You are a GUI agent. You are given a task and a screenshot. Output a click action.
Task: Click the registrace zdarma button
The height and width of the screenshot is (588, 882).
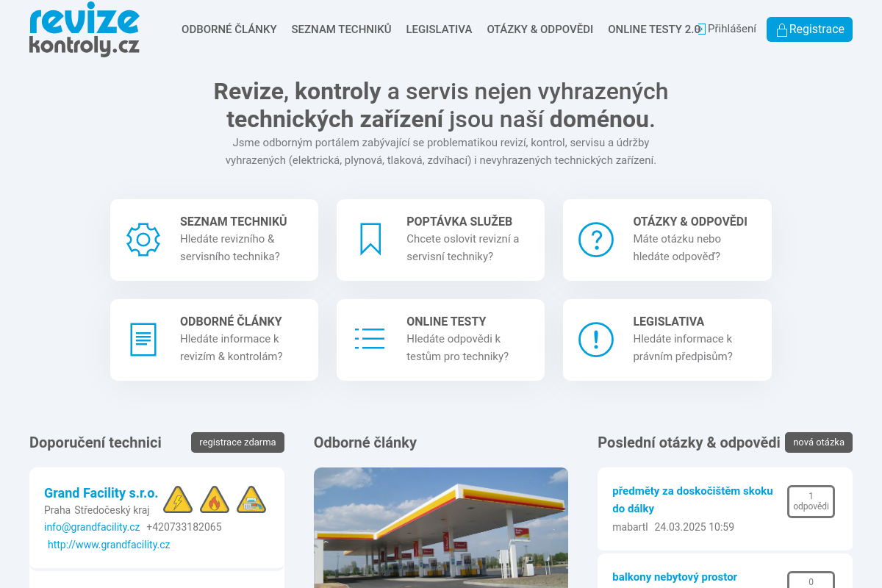237,442
